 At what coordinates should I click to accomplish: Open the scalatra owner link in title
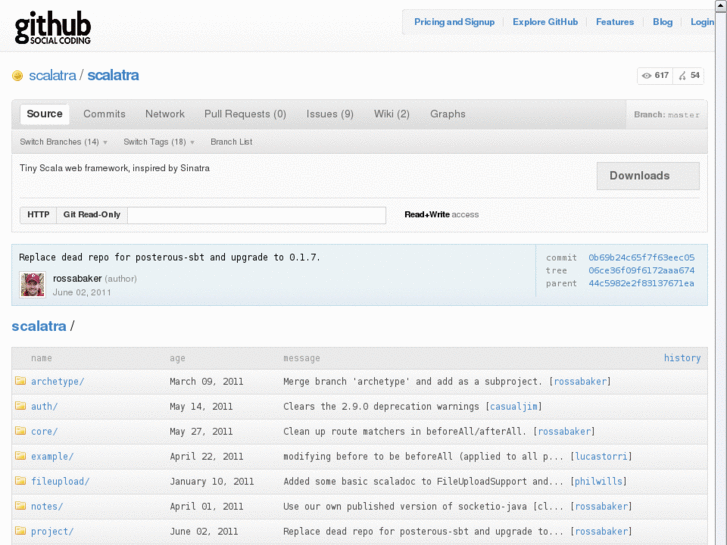click(52, 75)
